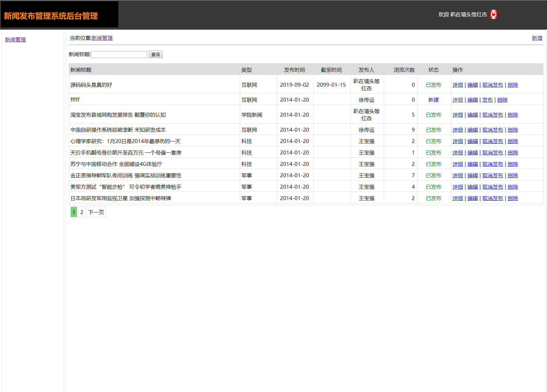547x392 pixels.
Task: Click 发布 for the fffff news row
Action: tap(487, 100)
